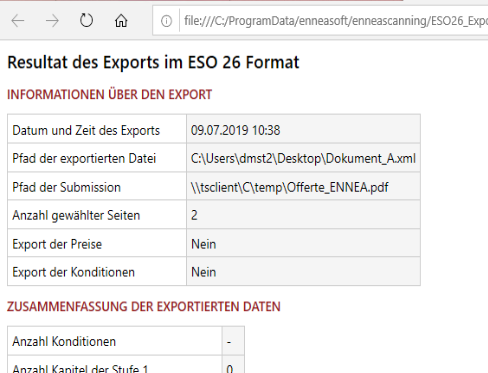Open the home page via house icon

click(121, 21)
